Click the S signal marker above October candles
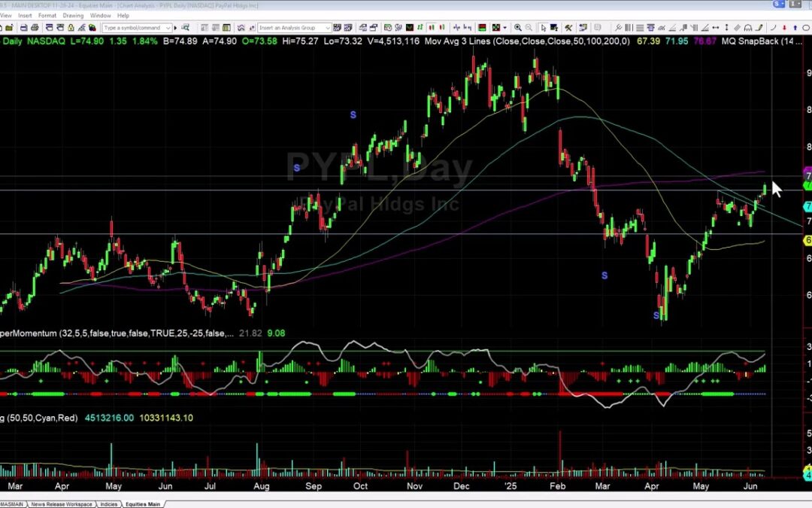The image size is (812, 508). [x=353, y=115]
